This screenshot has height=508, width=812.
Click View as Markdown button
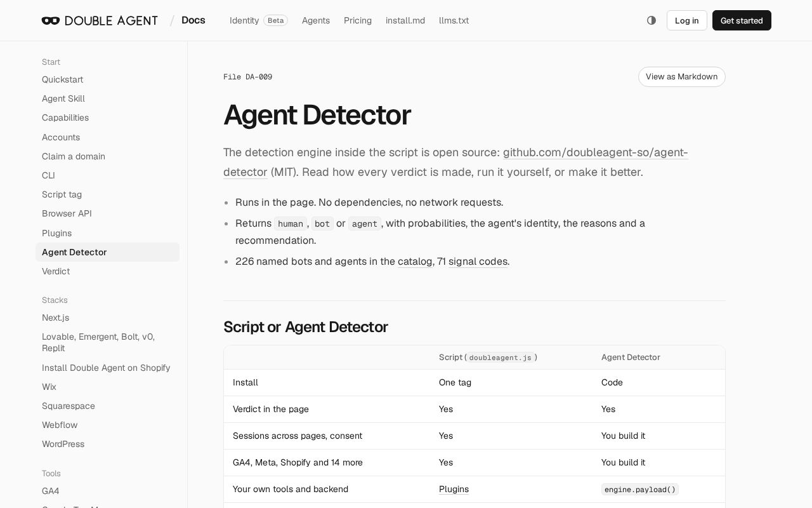click(x=681, y=77)
